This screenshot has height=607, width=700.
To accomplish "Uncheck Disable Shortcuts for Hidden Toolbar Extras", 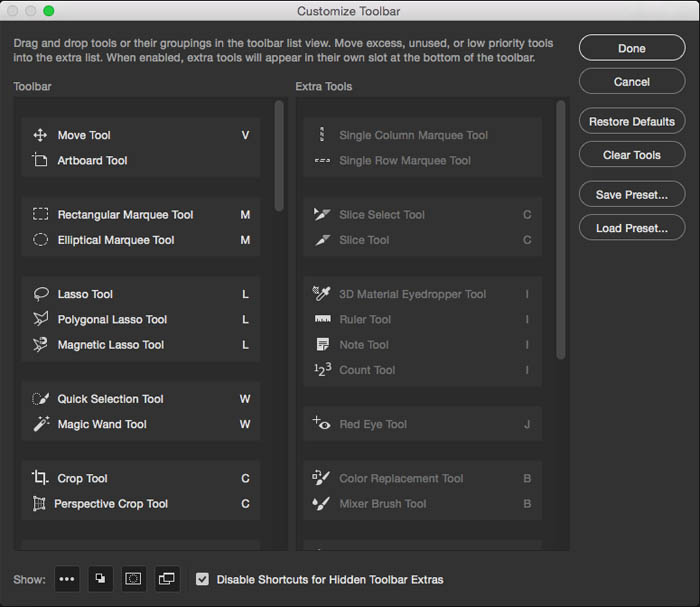I will pyautogui.click(x=202, y=579).
